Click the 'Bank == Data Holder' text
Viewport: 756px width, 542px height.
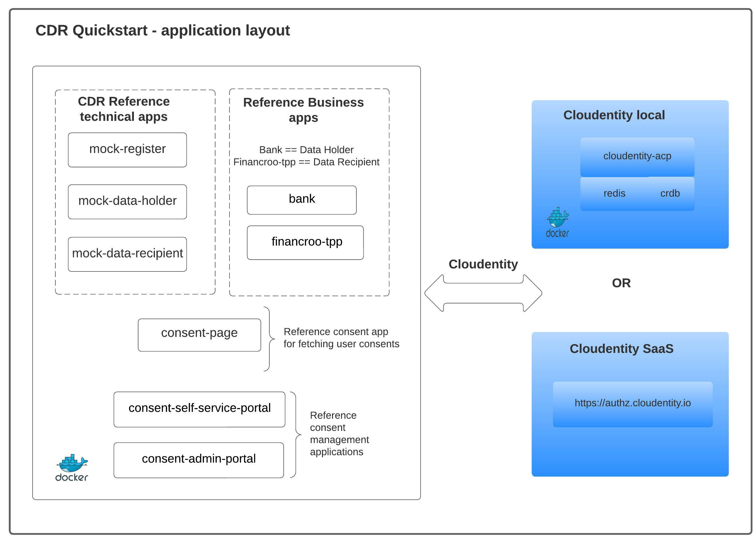(306, 150)
